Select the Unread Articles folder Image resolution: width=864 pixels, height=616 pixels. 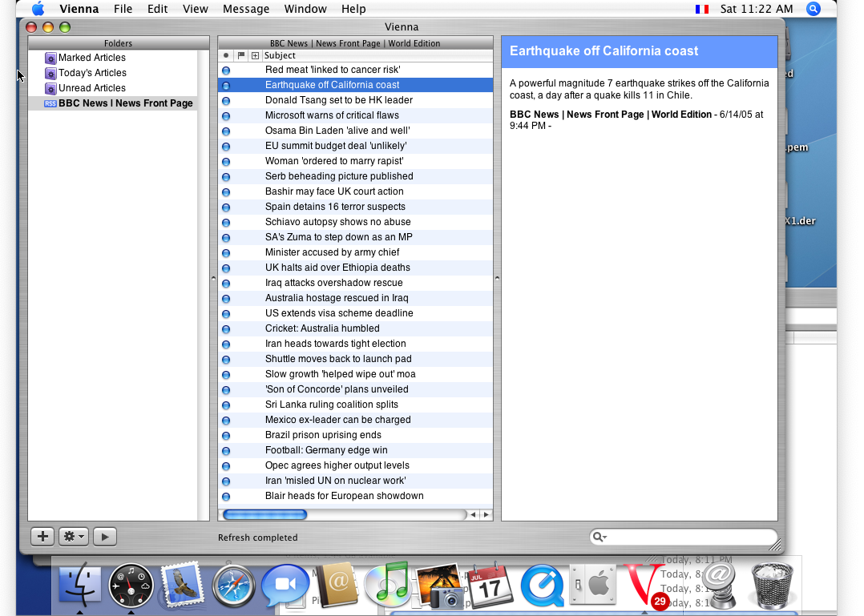[113, 88]
